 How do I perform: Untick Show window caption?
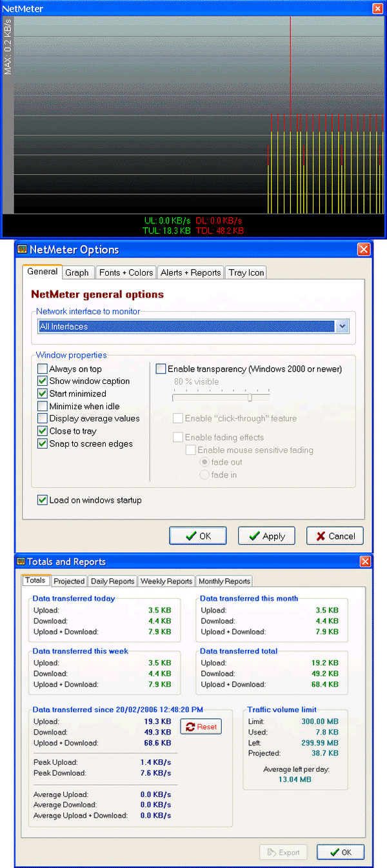tap(43, 381)
